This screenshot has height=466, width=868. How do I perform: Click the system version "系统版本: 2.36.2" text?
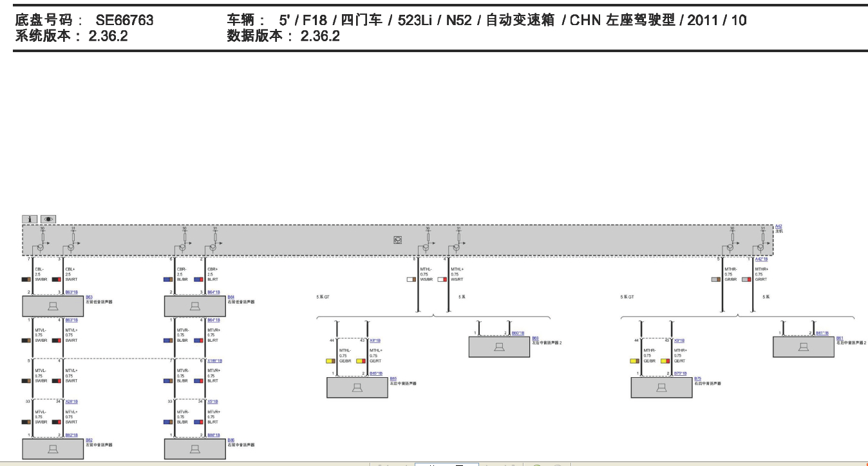tap(71, 36)
